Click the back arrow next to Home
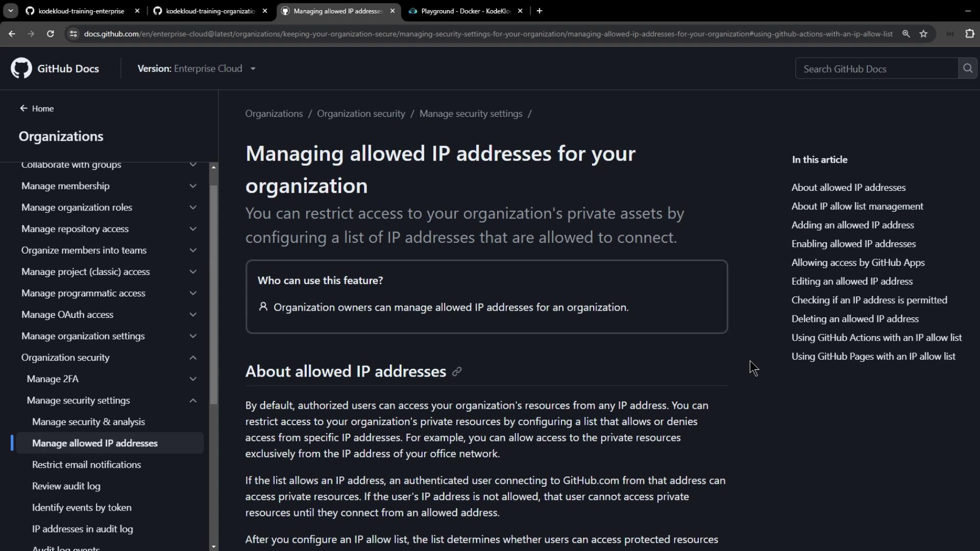Viewport: 980px width, 551px height. click(23, 108)
